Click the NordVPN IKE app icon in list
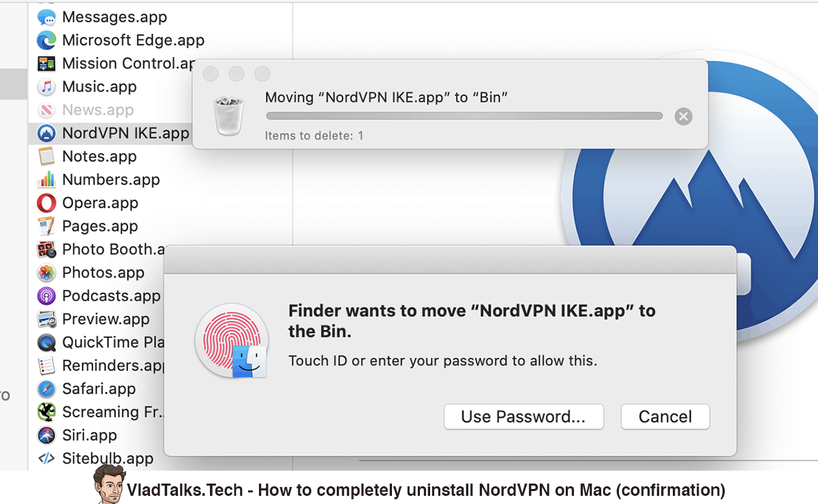 [x=46, y=133]
